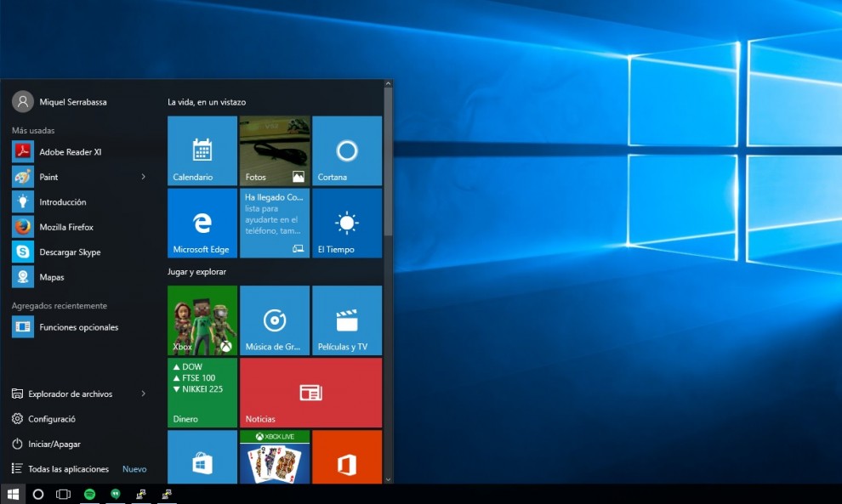This screenshot has width=842, height=504.
Task: Click the 'La vida, en un vistazo' group title
Action: pyautogui.click(x=207, y=102)
